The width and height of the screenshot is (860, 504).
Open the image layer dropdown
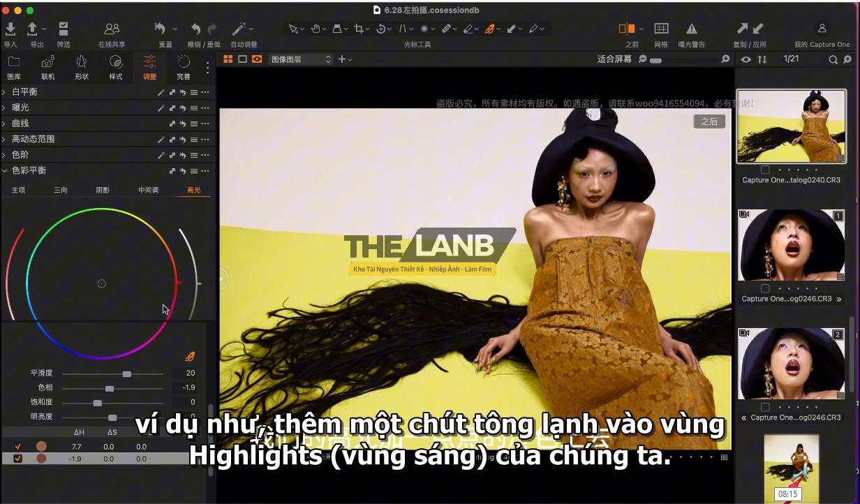[x=301, y=59]
